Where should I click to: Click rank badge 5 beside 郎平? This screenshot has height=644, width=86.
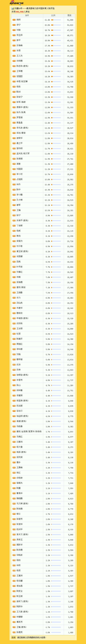pos(14,40)
